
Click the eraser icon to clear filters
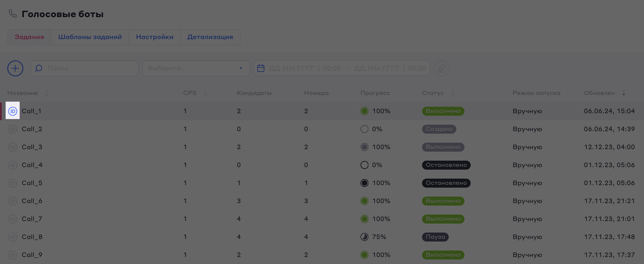442,68
